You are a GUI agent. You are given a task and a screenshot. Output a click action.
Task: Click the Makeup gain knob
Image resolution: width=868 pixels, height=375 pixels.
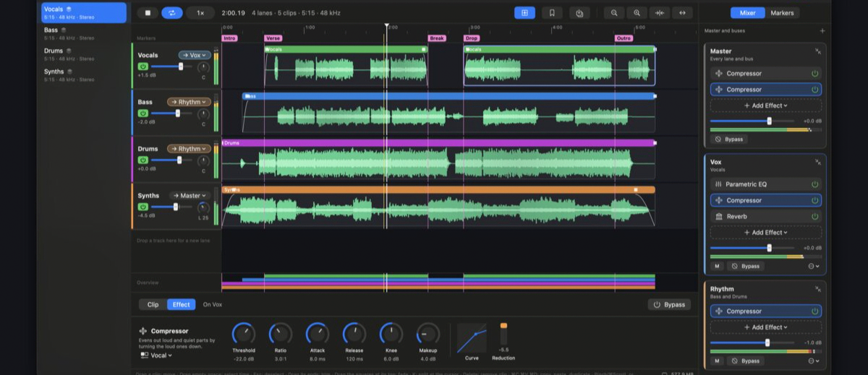coord(428,333)
